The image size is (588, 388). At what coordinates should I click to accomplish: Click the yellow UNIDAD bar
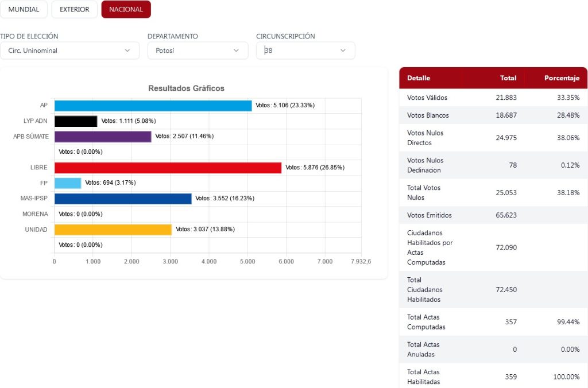click(x=113, y=230)
